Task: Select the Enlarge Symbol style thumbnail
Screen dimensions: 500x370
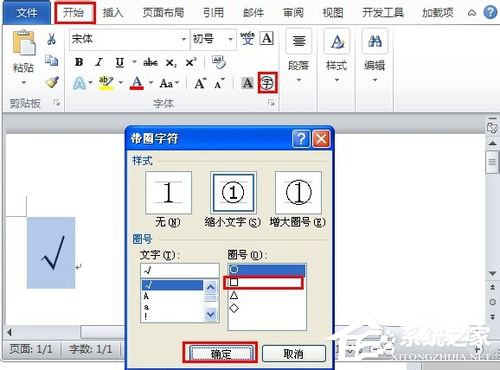Action: 298,193
